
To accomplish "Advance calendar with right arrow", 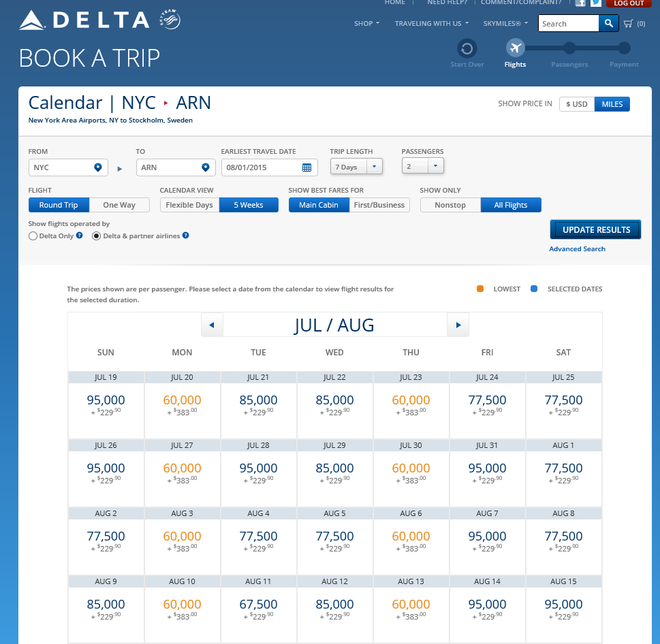I will click(x=458, y=325).
